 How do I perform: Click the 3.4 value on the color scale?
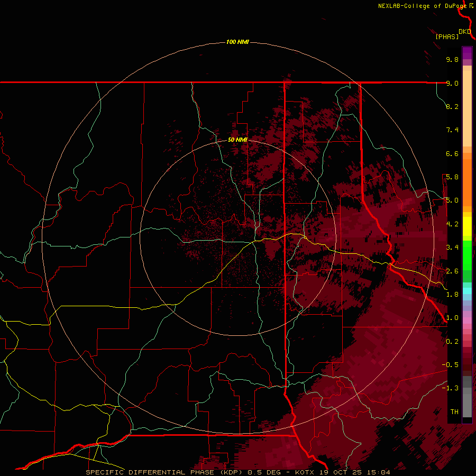[452, 248]
